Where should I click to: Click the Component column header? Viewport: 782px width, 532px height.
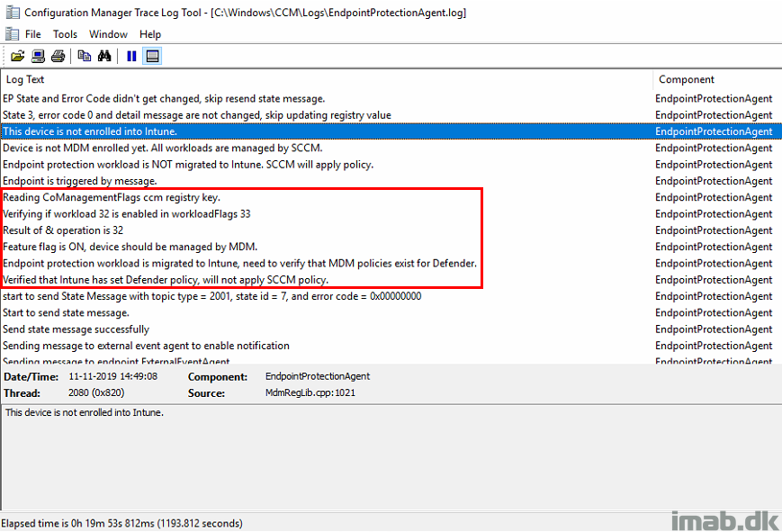(x=718, y=79)
